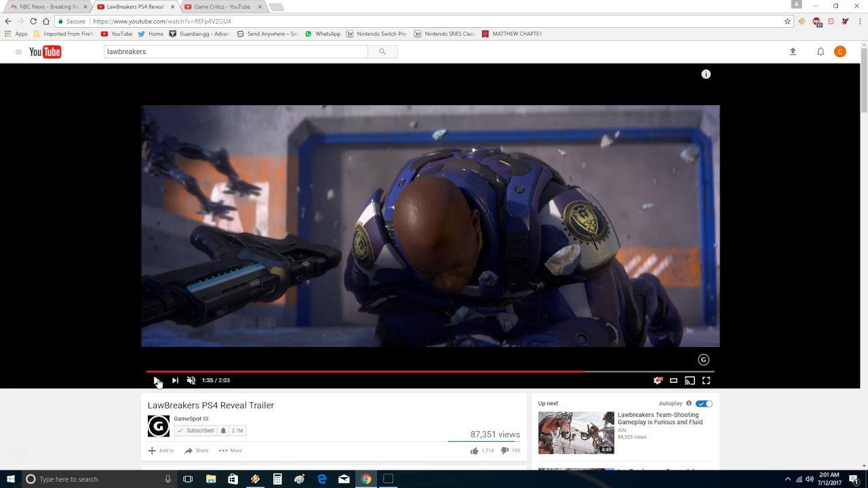This screenshot has width=868, height=488.
Task: Open the YouTube hamburger guide menu
Action: (18, 52)
